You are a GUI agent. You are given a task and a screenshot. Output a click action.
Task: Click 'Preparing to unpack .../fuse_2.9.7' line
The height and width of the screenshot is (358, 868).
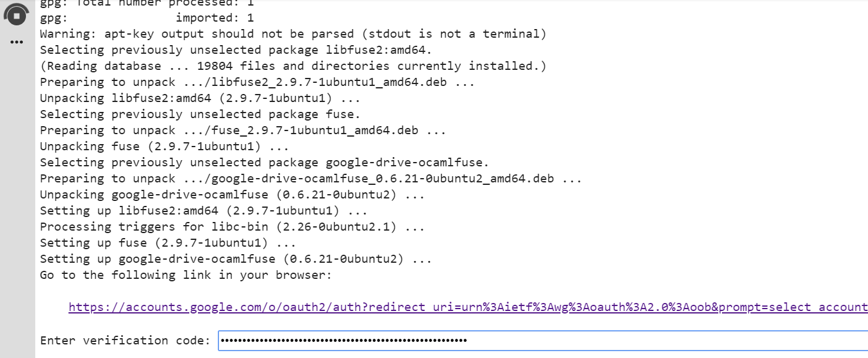[x=243, y=130]
